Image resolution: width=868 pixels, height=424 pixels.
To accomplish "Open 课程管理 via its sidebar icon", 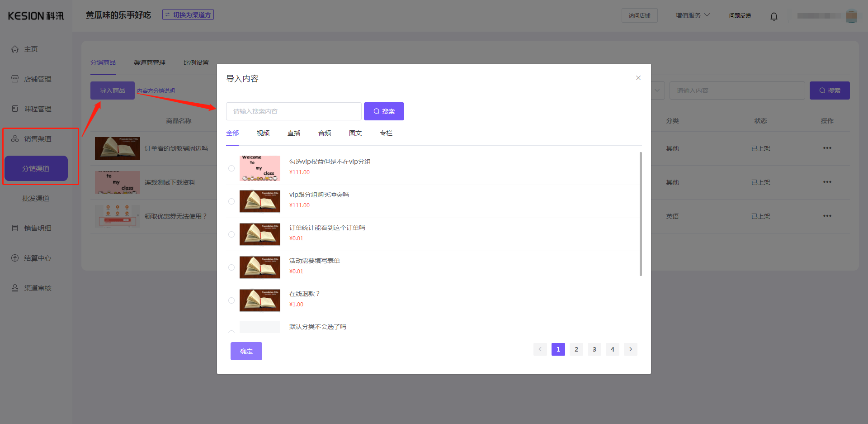I will [x=15, y=109].
